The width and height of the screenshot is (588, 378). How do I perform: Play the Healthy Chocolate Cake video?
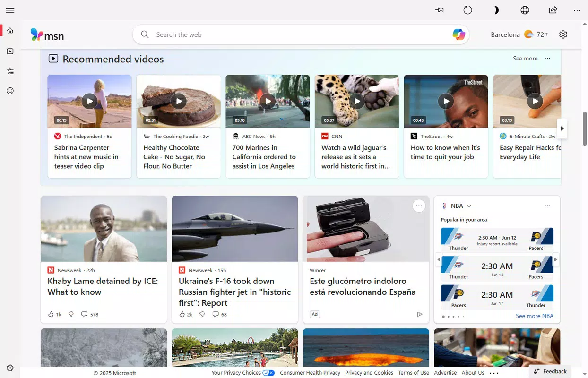pyautogui.click(x=179, y=101)
